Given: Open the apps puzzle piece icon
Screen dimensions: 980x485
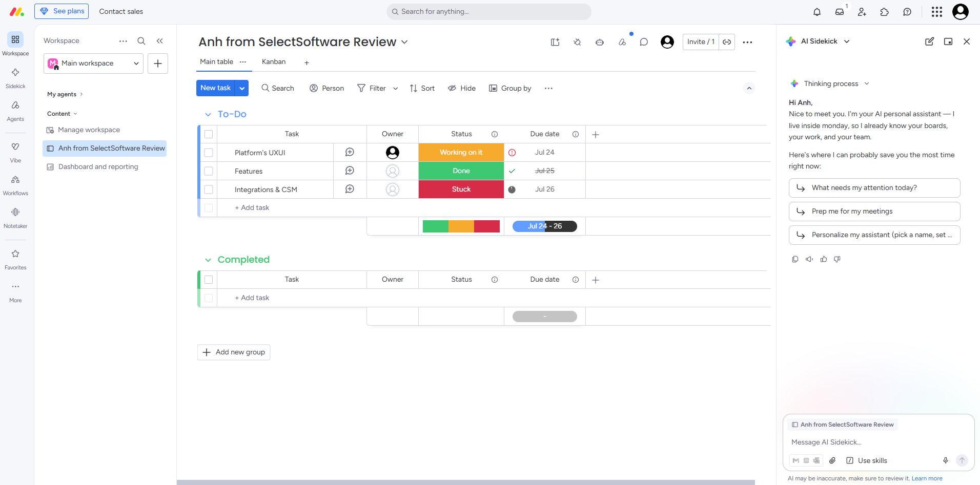Looking at the screenshot, I should click(885, 12).
